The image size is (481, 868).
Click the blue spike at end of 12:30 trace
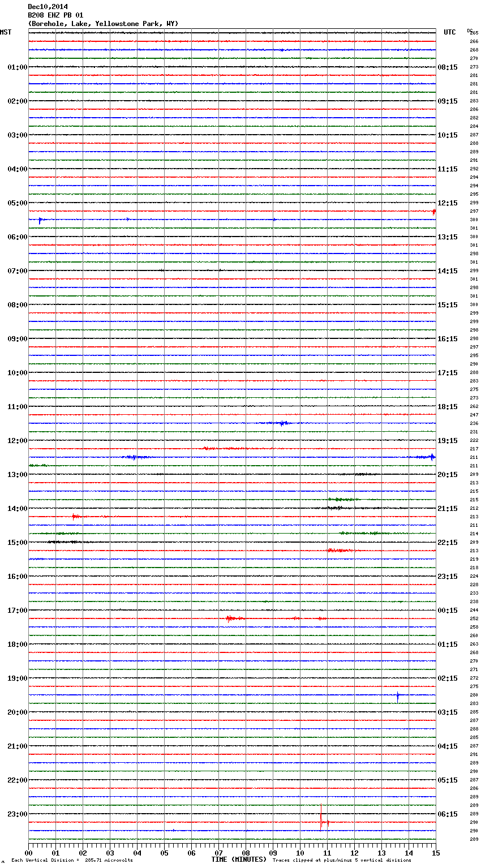point(432,457)
